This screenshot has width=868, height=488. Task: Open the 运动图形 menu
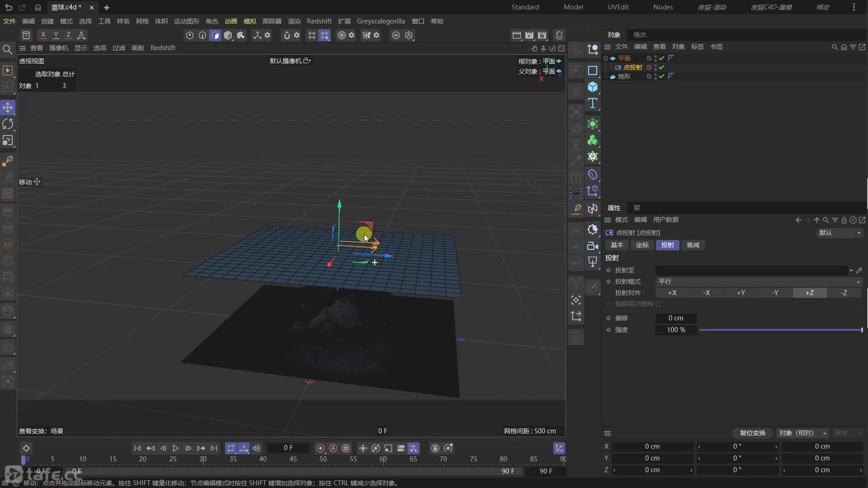pos(186,21)
